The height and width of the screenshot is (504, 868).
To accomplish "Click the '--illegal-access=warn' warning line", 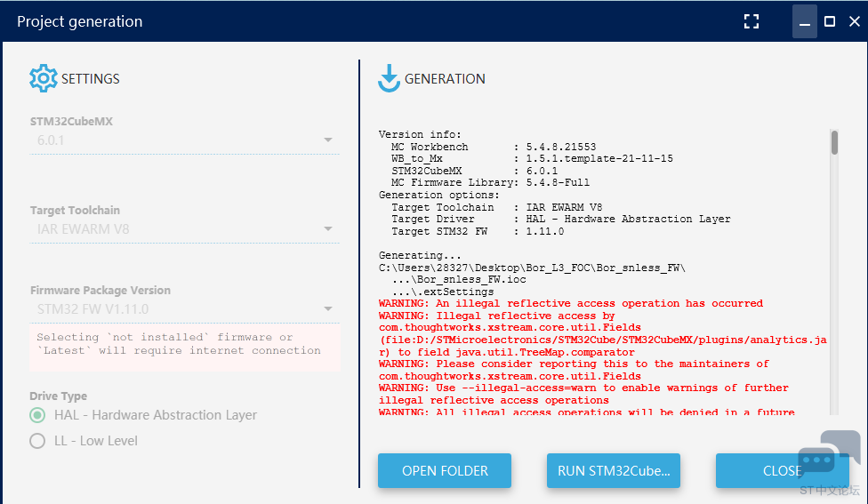I will [583, 388].
